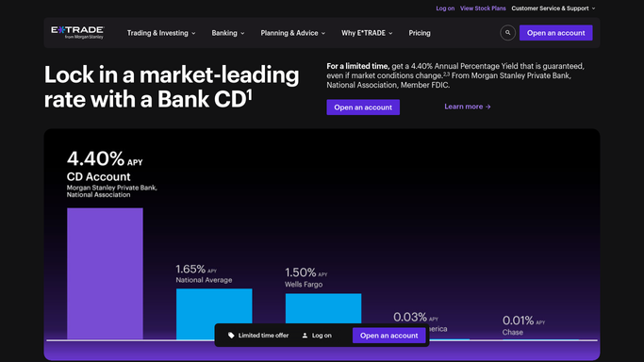This screenshot has width=644, height=362.
Task: Click Open an account in floating bar
Action: [x=389, y=336]
